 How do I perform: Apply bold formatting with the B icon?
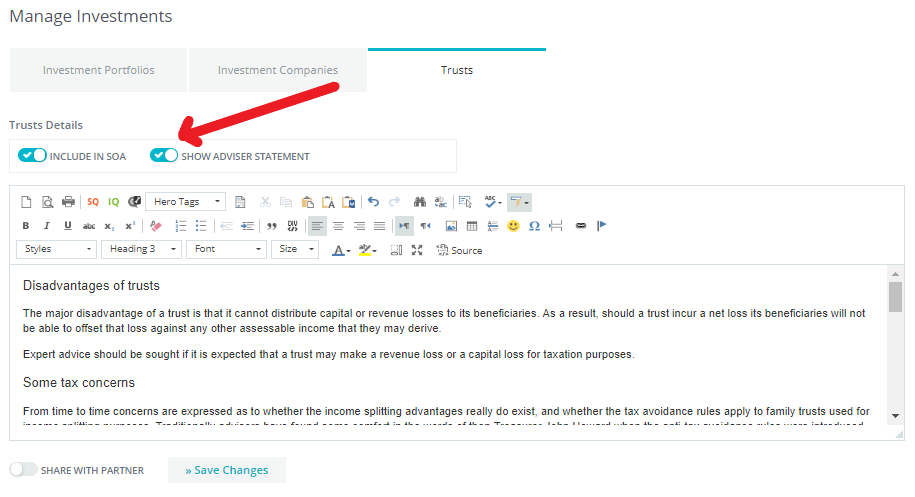coord(26,226)
